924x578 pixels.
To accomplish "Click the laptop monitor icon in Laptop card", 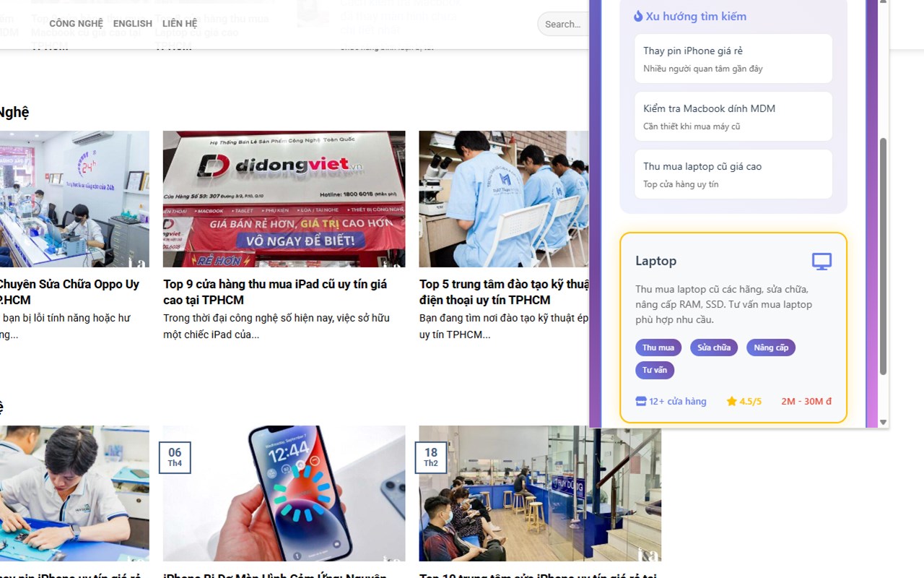I will coord(821,262).
